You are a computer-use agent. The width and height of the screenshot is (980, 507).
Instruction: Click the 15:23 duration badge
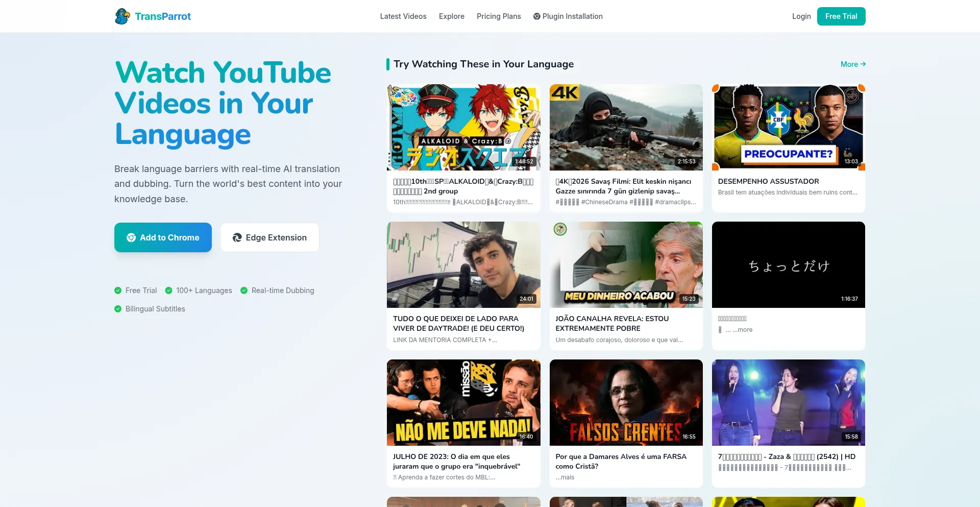pyautogui.click(x=689, y=299)
